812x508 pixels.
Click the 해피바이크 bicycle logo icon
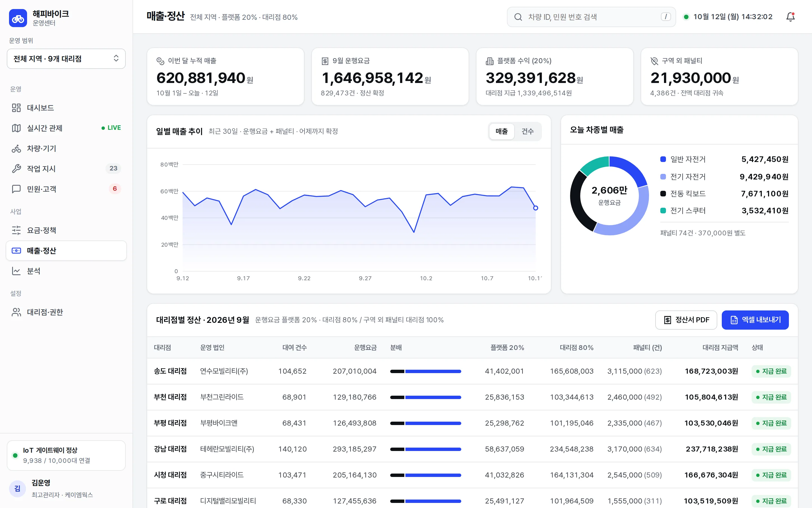(x=18, y=18)
